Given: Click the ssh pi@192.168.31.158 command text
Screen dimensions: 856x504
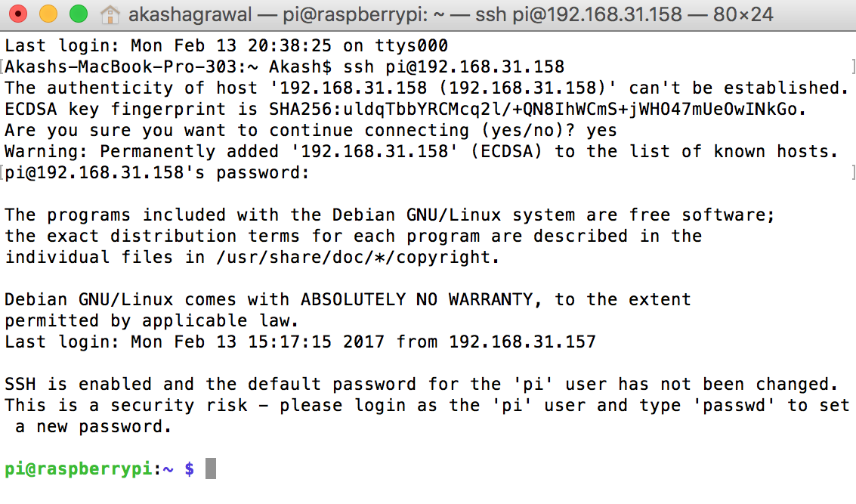Looking at the screenshot, I should click(453, 66).
